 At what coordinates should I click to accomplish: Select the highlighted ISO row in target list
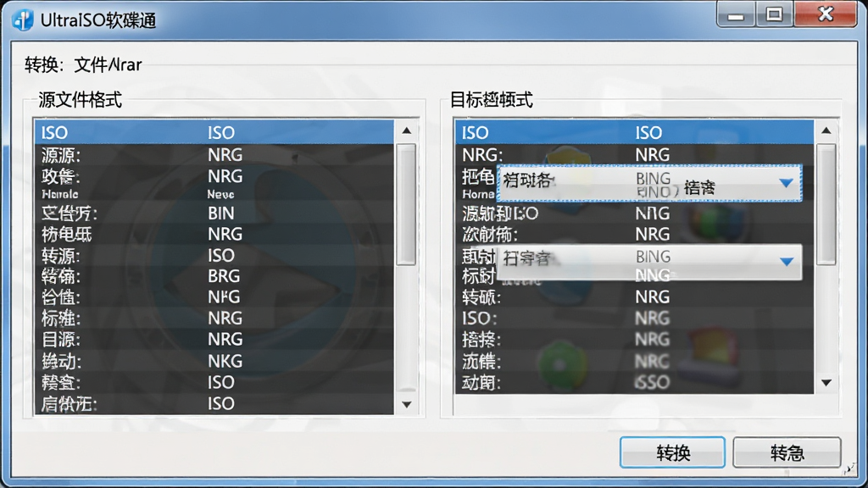634,132
